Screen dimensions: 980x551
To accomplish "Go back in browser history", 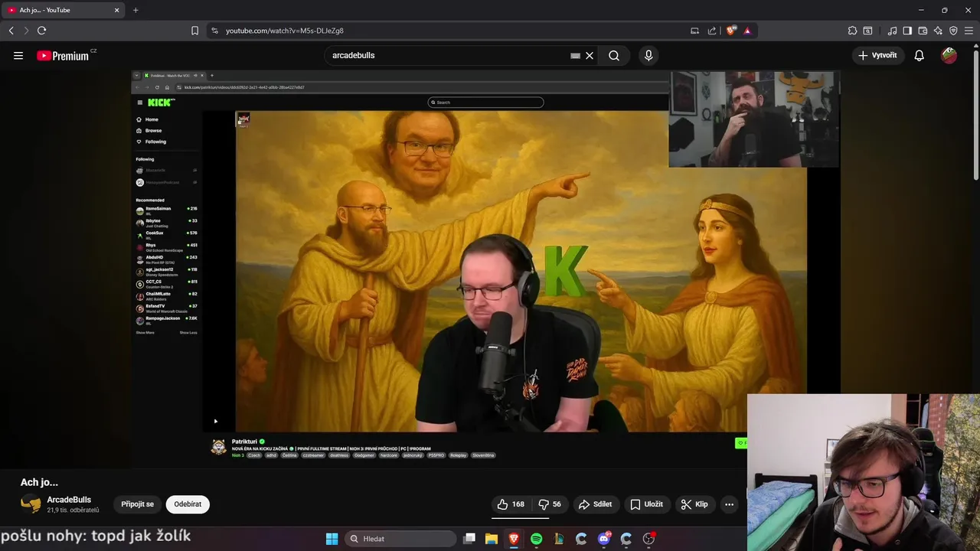I will [x=11, y=31].
